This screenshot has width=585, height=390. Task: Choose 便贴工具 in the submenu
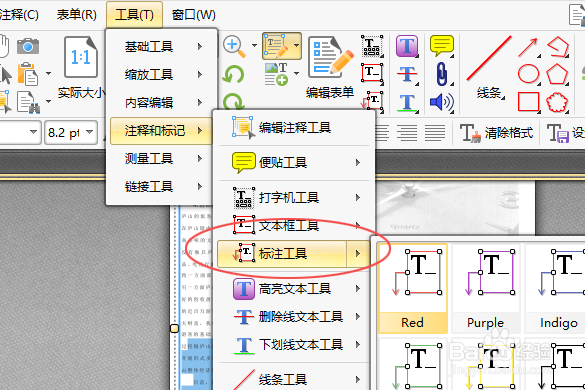(x=294, y=162)
